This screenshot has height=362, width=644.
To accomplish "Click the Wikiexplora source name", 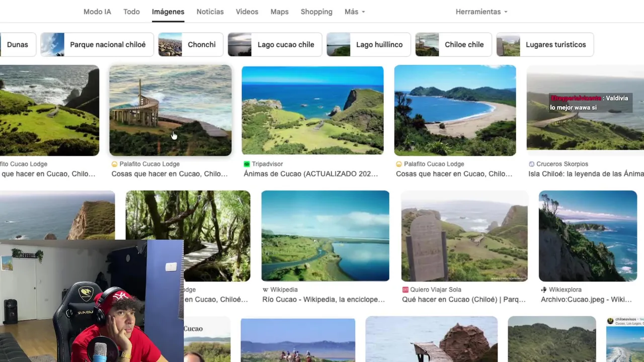I will coord(565,290).
